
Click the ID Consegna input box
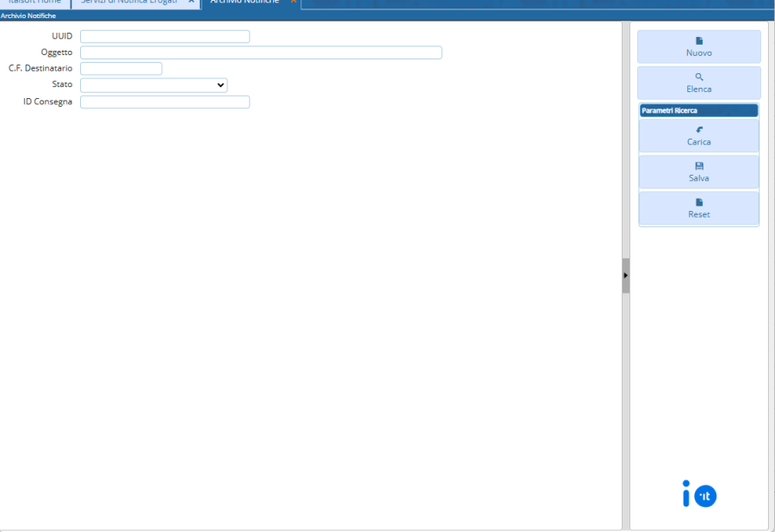pyautogui.click(x=164, y=102)
